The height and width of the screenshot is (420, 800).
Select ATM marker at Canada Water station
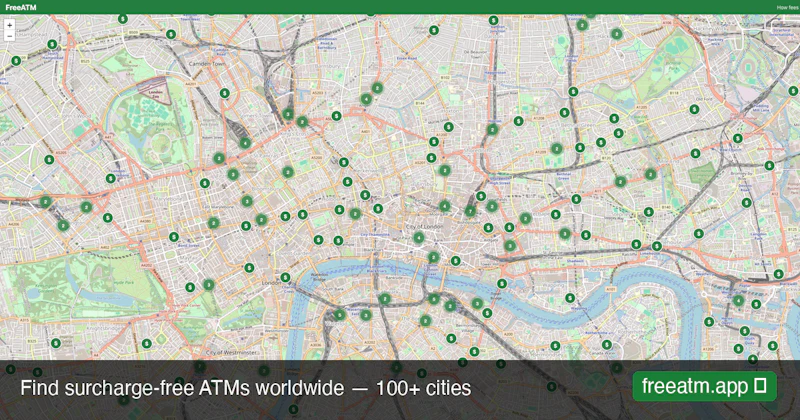607,344
